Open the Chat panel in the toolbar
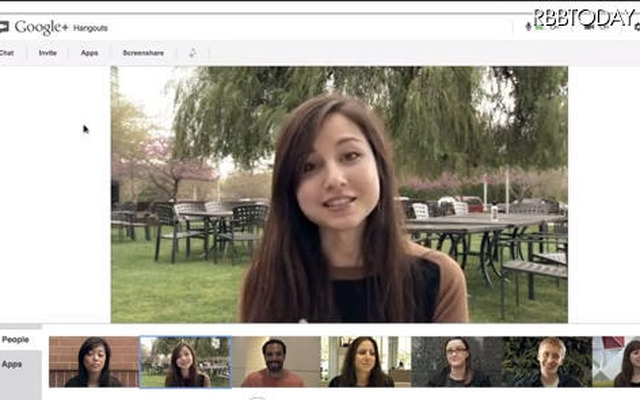640x400 pixels. coord(7,53)
